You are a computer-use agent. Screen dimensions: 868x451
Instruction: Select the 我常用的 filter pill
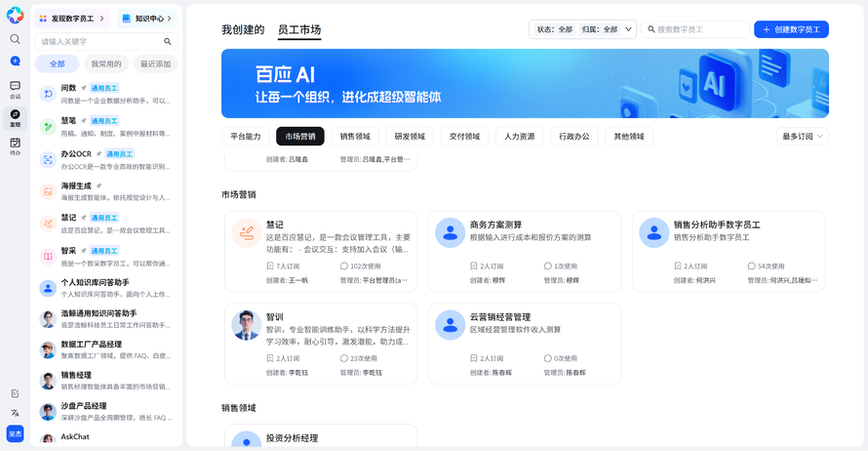pos(105,64)
